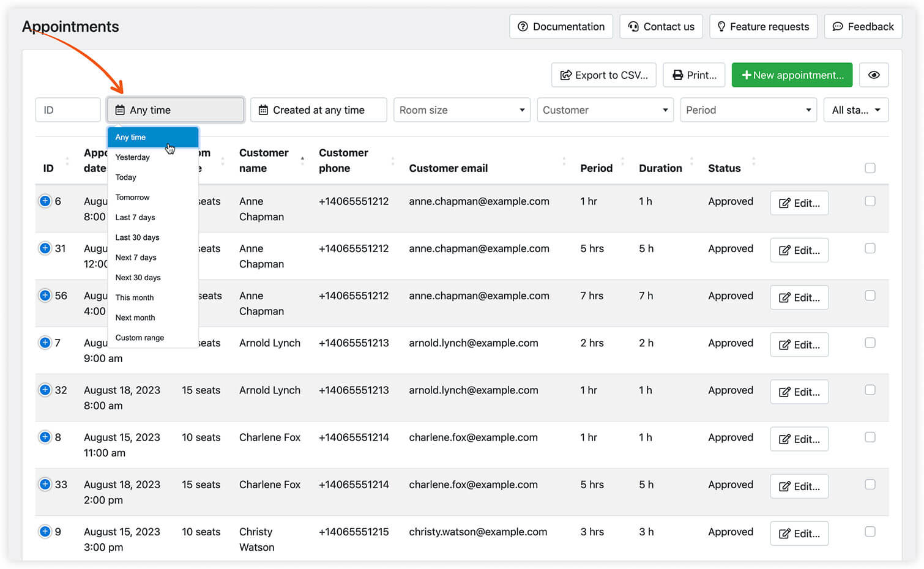Check the box for appointment ID 32
Image resolution: width=924 pixels, height=569 pixels.
tap(870, 390)
